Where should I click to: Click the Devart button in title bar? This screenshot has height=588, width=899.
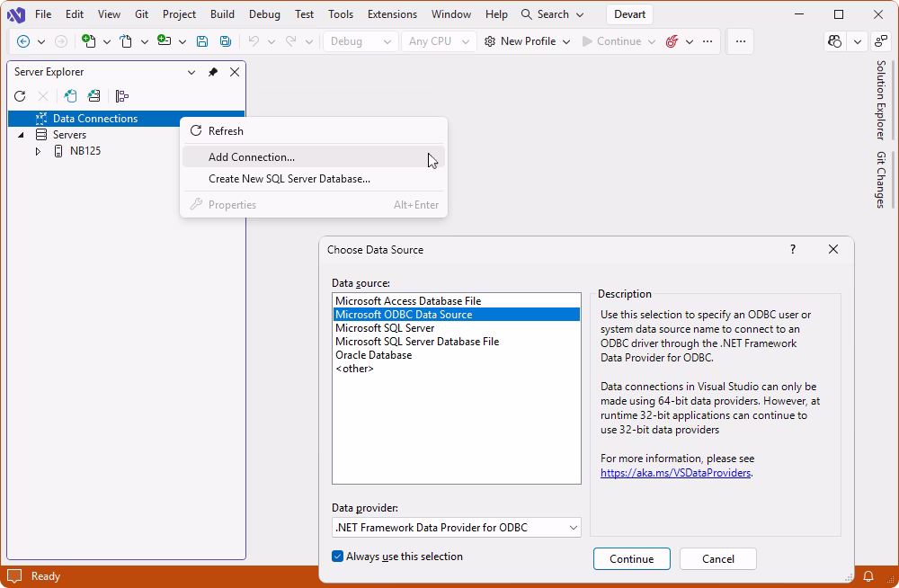point(629,14)
